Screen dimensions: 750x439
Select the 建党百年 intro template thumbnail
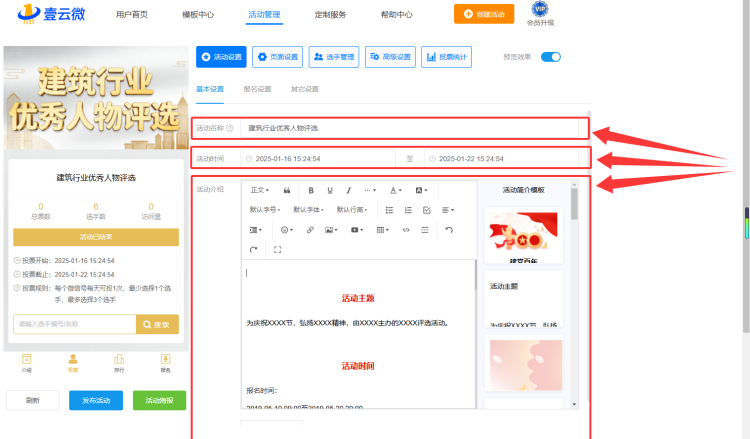tap(524, 235)
